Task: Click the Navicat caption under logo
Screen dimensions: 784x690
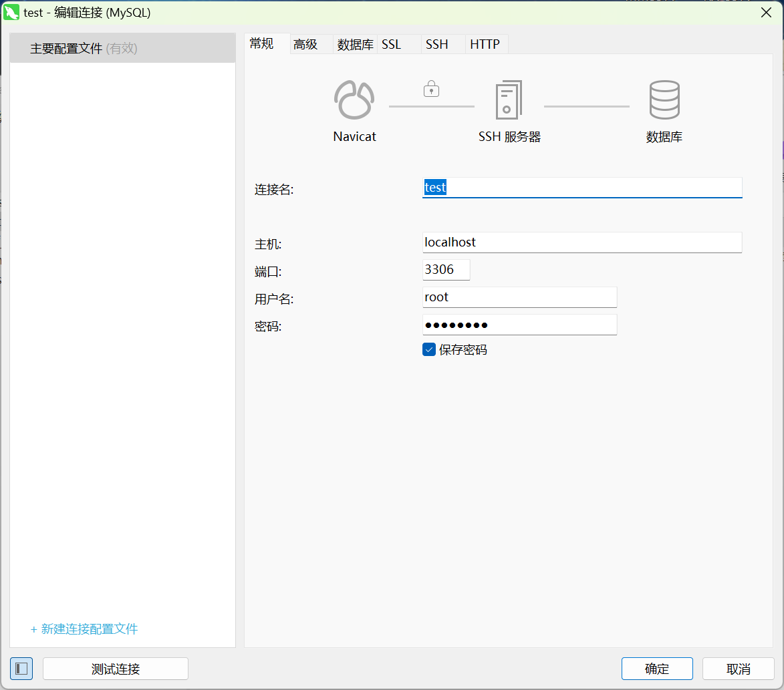Action: [354, 136]
